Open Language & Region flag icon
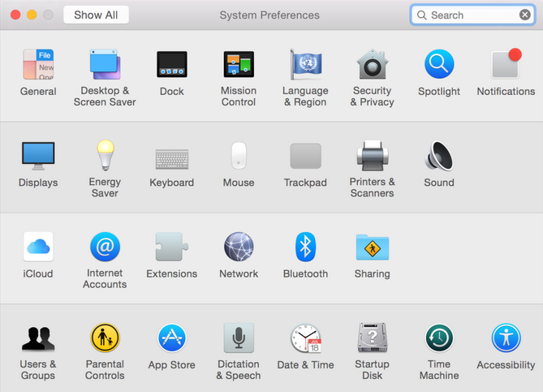 (x=306, y=64)
